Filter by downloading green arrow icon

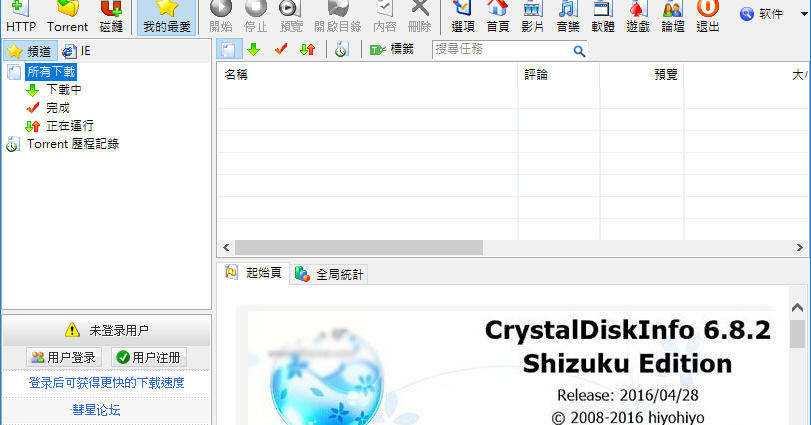point(253,50)
